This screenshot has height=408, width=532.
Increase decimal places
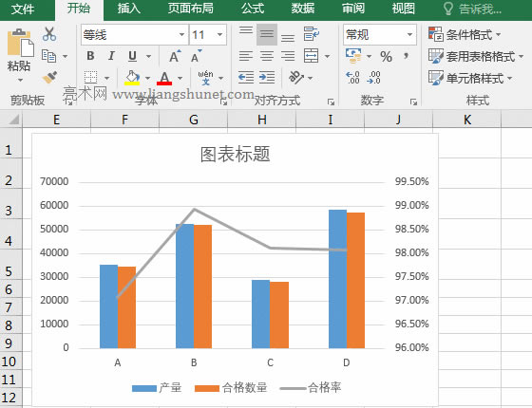(x=352, y=78)
